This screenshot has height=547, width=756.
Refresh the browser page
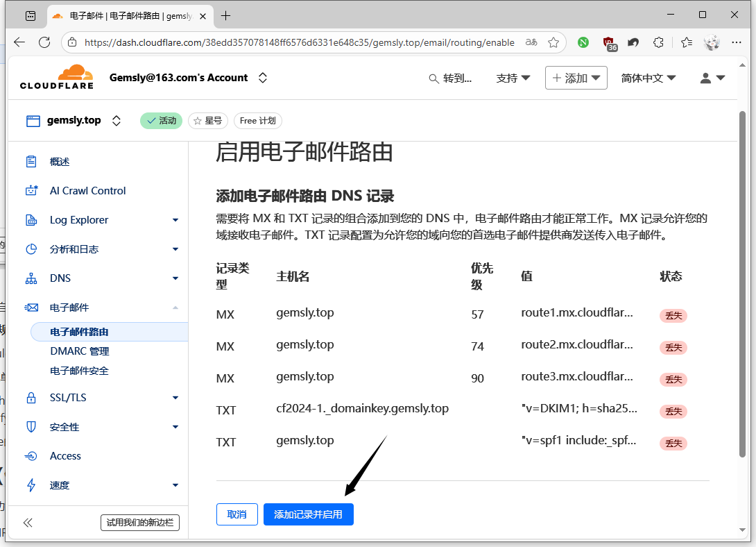tap(44, 42)
